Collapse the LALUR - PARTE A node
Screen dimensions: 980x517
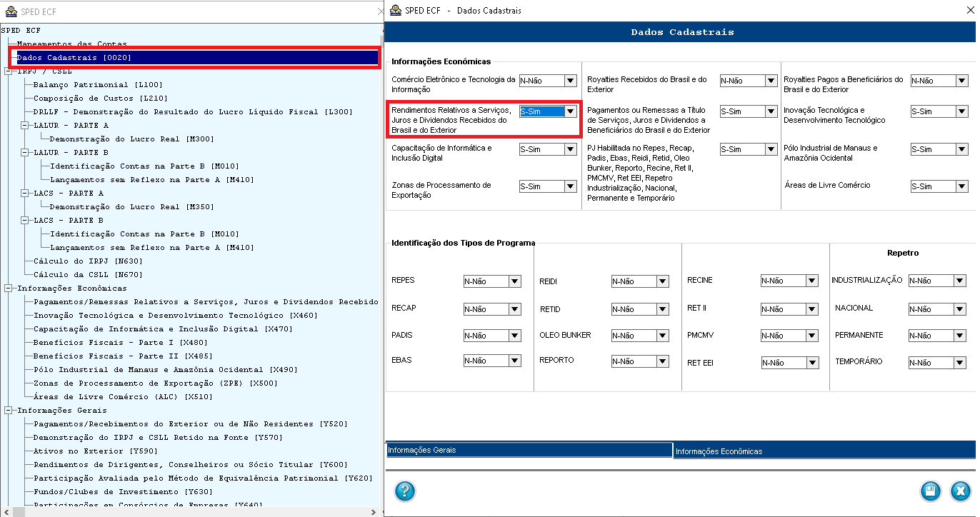[24, 126]
